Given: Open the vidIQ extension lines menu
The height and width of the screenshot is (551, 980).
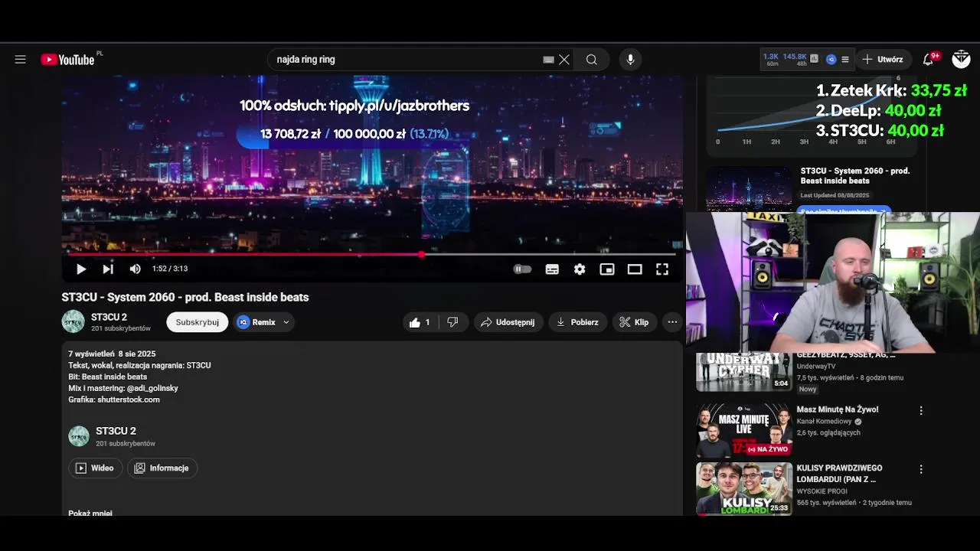Looking at the screenshot, I should pyautogui.click(x=845, y=59).
